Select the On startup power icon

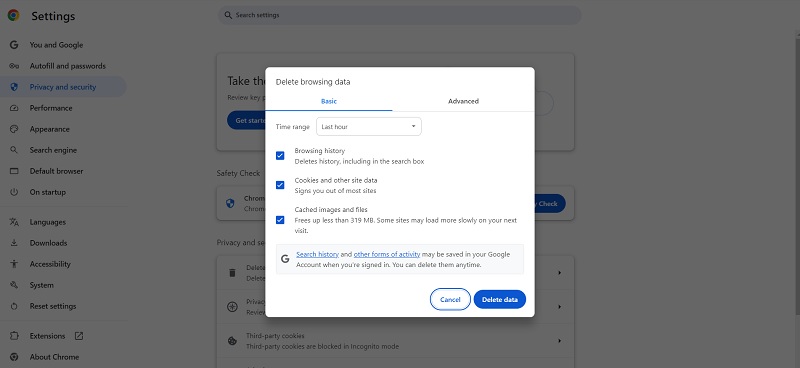(14, 192)
